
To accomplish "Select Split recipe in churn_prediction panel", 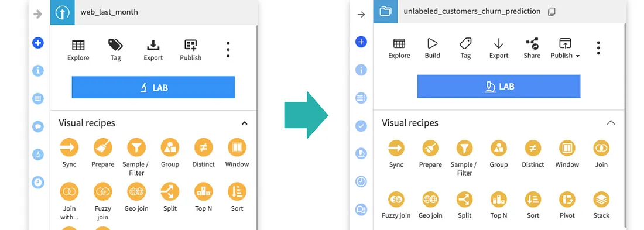I will (x=464, y=199).
